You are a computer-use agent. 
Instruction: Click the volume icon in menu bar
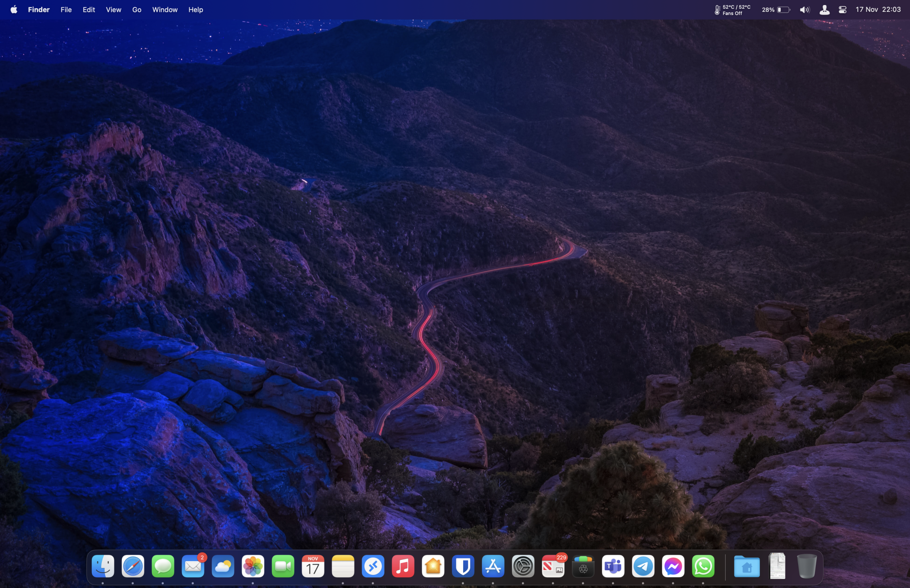click(804, 10)
